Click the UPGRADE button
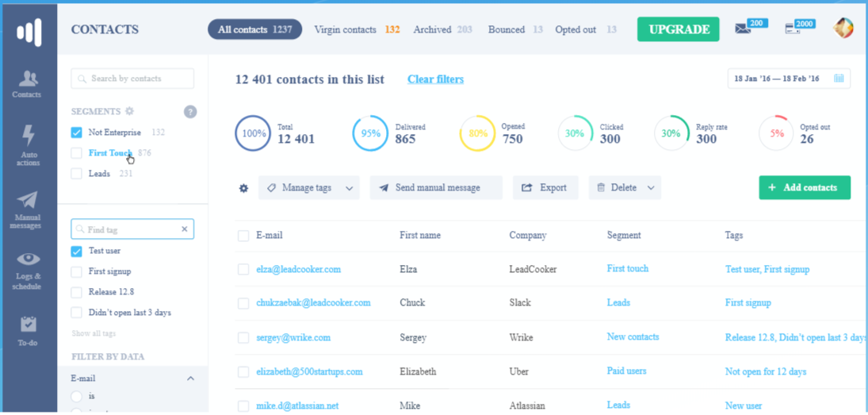This screenshot has height=415, width=868. click(678, 29)
